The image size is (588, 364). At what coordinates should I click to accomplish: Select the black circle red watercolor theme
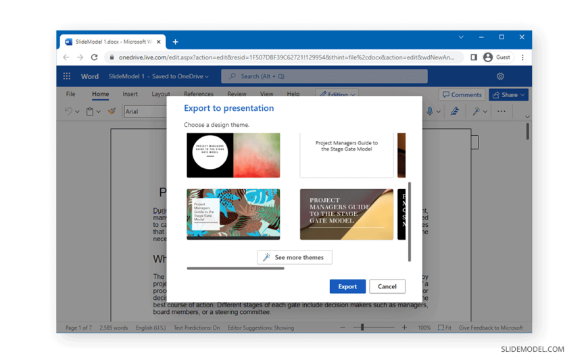point(233,155)
